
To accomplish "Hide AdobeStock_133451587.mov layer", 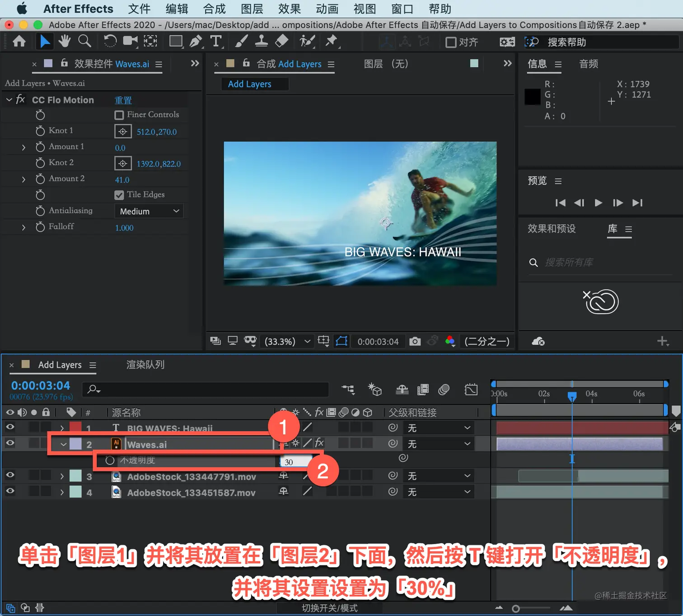I will (x=9, y=491).
